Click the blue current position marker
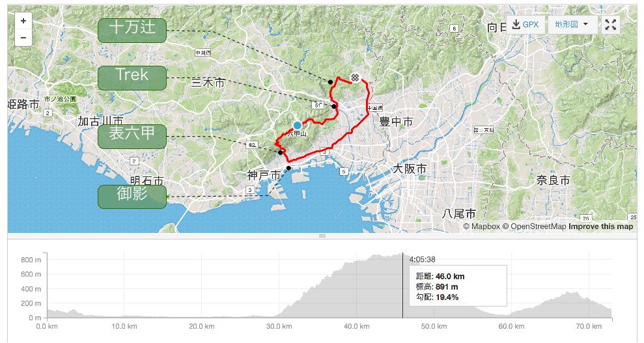The height and width of the screenshot is (343, 644). 298,126
